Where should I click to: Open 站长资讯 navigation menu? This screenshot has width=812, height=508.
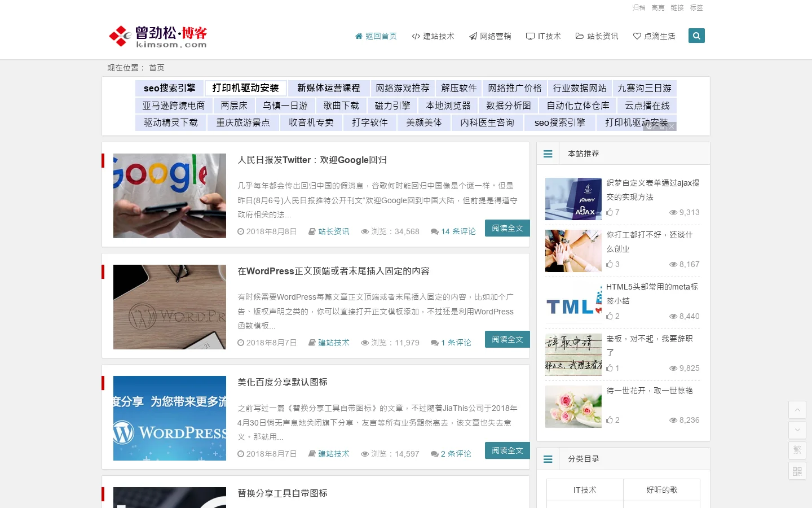(x=597, y=36)
